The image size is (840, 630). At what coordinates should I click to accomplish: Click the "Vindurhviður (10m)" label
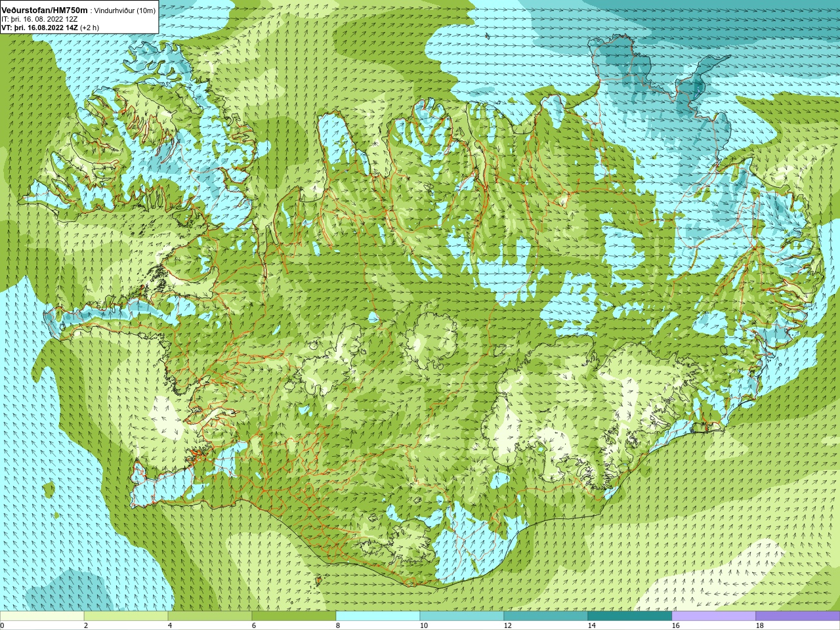pos(125,10)
